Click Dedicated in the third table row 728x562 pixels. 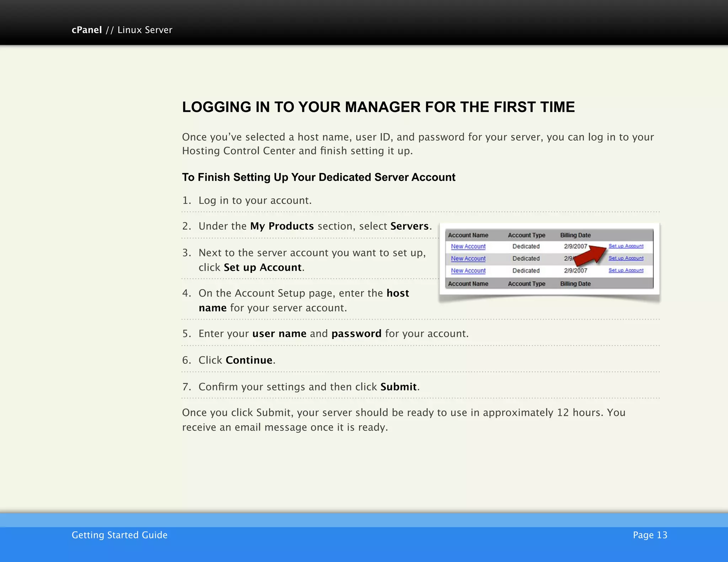526,270
